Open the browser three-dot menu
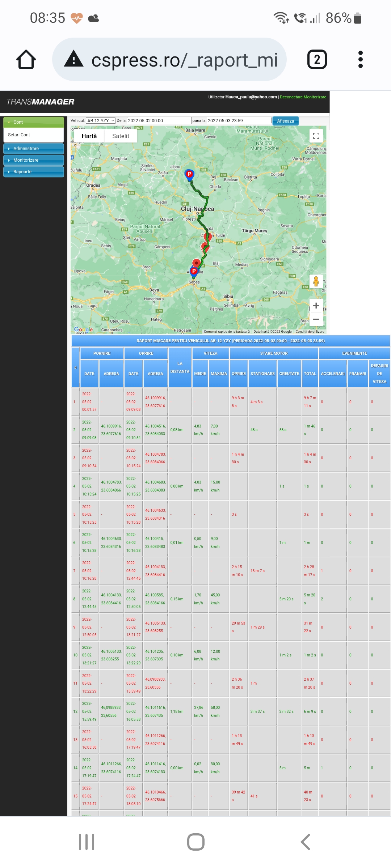The width and height of the screenshot is (391, 868). click(x=360, y=60)
